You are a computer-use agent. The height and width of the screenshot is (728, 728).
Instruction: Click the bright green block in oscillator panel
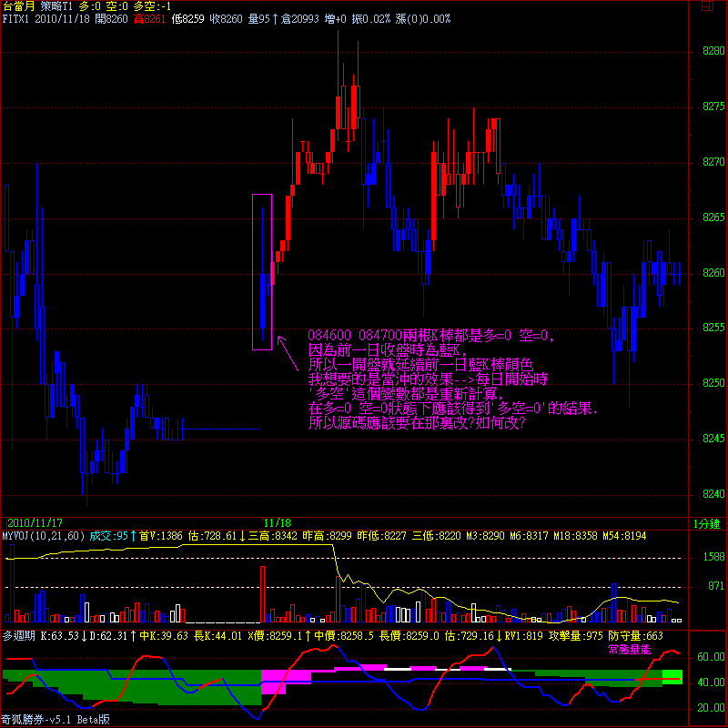point(672,676)
